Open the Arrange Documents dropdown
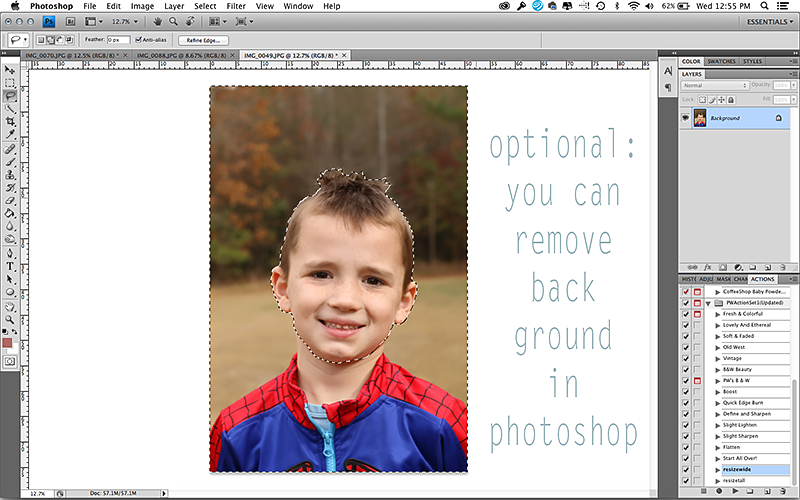This screenshot has height=500, width=800. (x=217, y=21)
